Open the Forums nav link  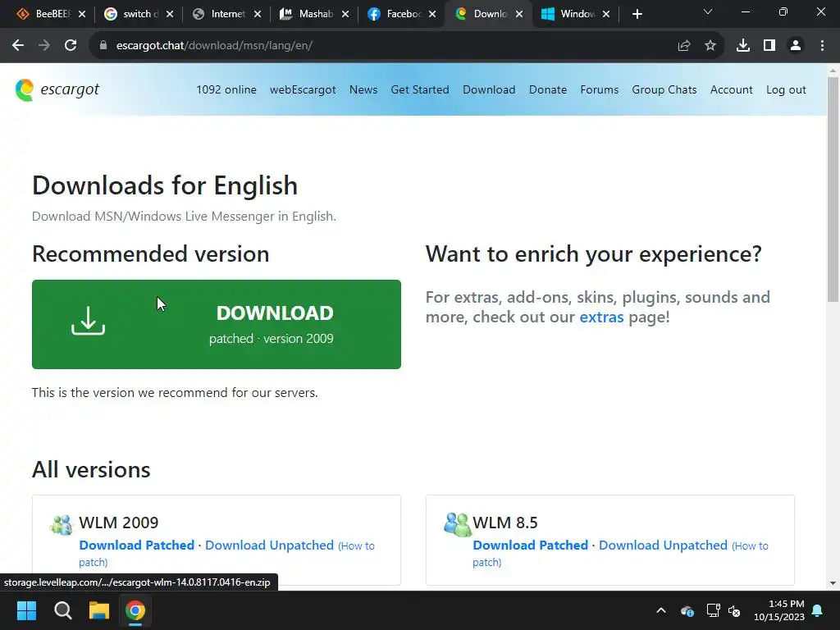tap(600, 90)
